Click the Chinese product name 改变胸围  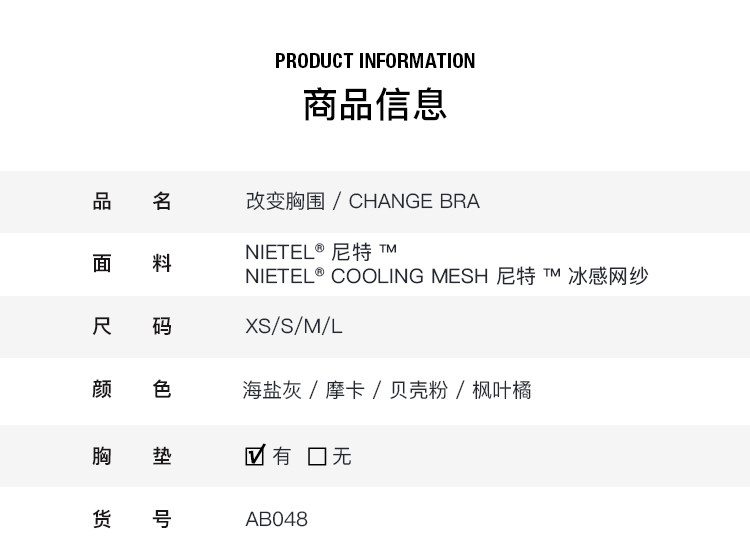(x=285, y=201)
